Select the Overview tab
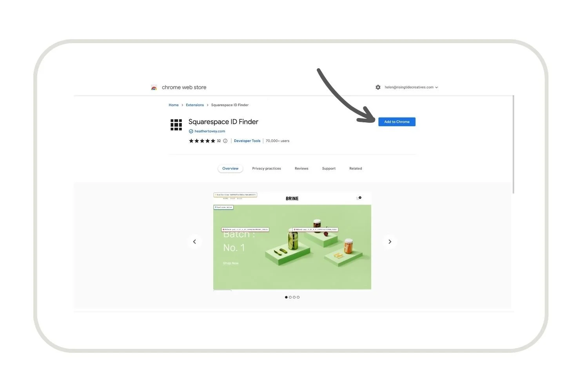 [x=230, y=169]
